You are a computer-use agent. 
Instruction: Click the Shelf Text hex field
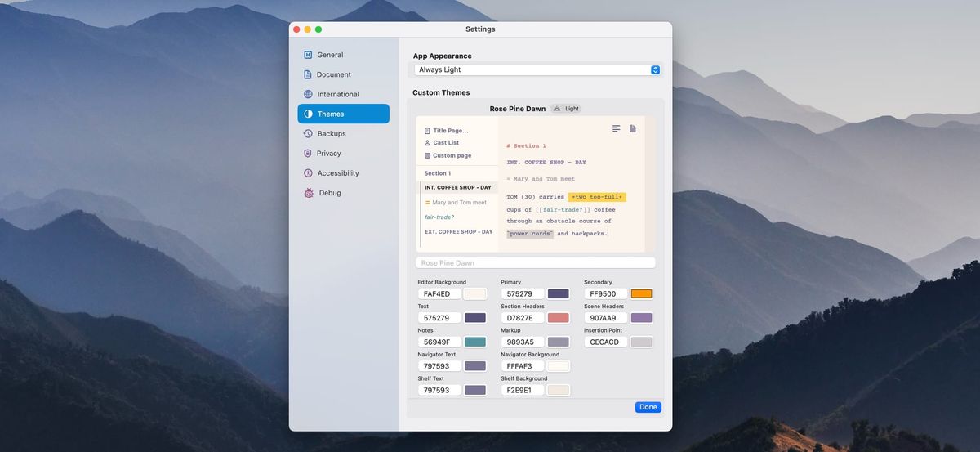point(439,390)
